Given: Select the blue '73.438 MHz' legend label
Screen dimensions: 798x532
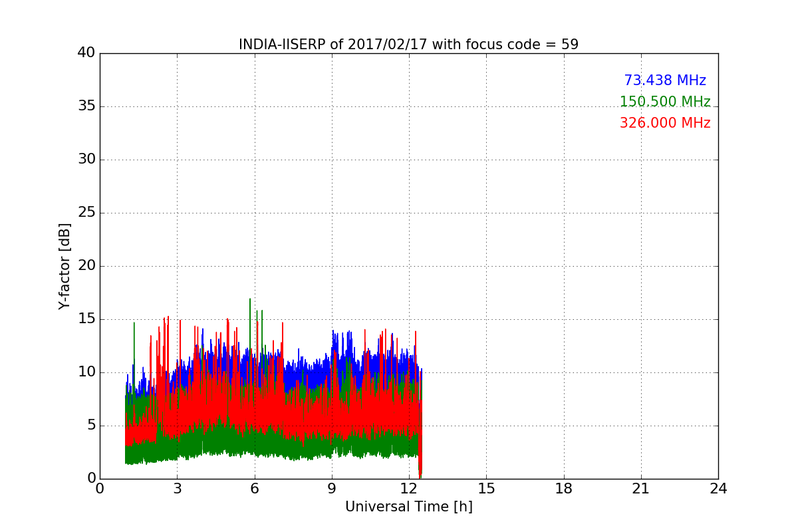Looking at the screenshot, I should [x=665, y=80].
